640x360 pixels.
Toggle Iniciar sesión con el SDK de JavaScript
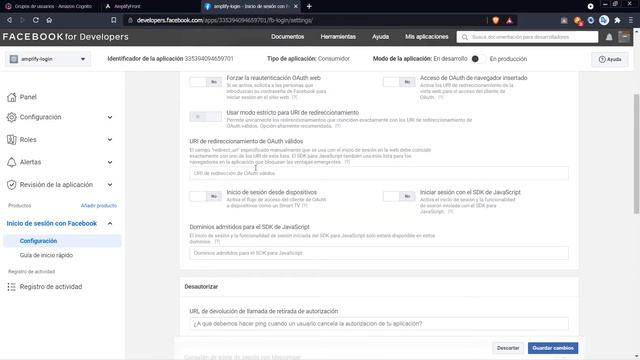[x=399, y=196]
